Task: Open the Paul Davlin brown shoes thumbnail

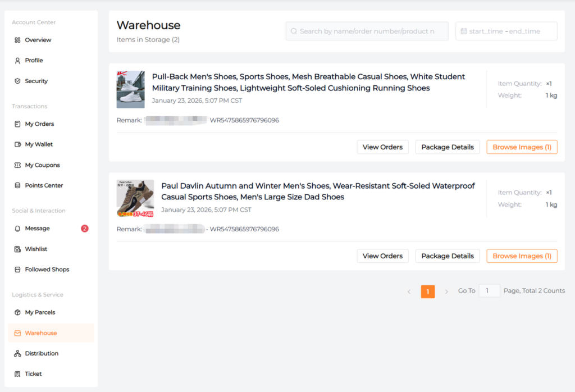Action: (135, 198)
